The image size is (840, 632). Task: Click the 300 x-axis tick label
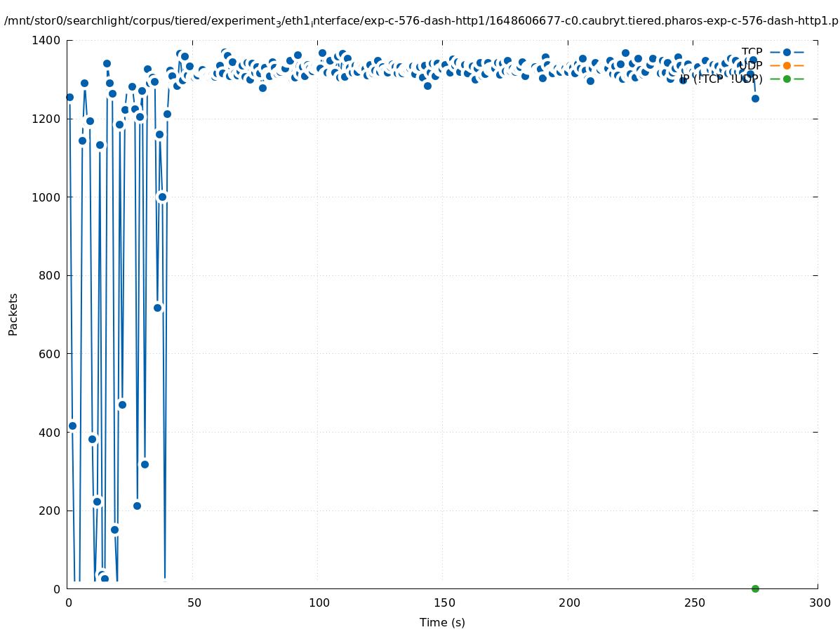pyautogui.click(x=818, y=603)
